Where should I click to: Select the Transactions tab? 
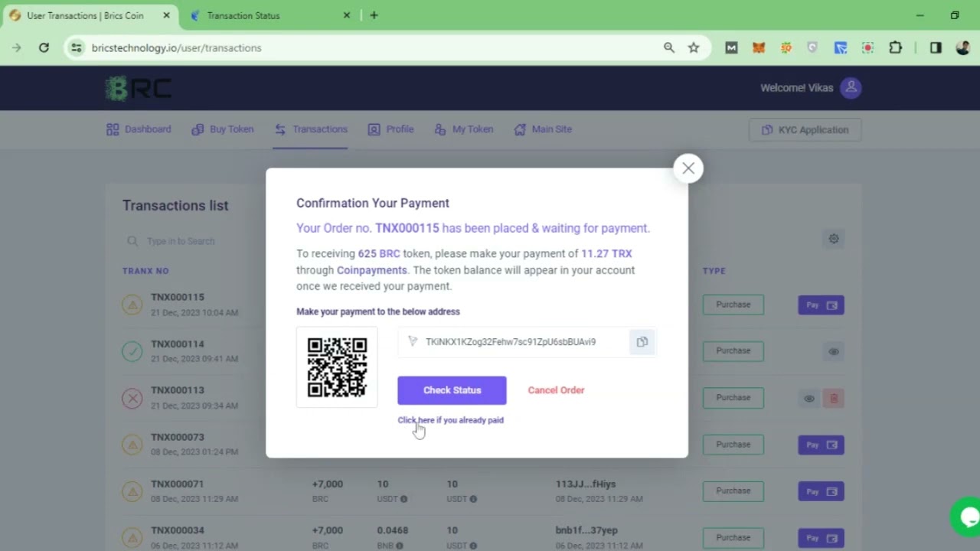311,129
